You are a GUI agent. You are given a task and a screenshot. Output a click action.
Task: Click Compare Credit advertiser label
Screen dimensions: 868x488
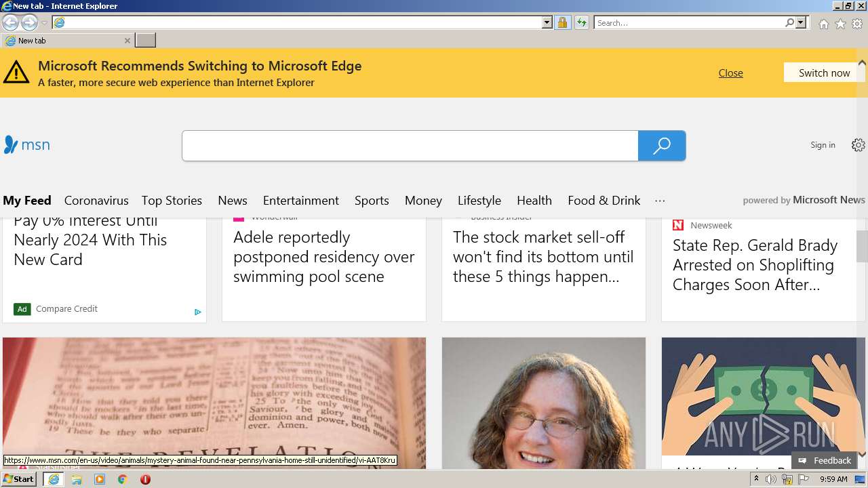tap(66, 309)
